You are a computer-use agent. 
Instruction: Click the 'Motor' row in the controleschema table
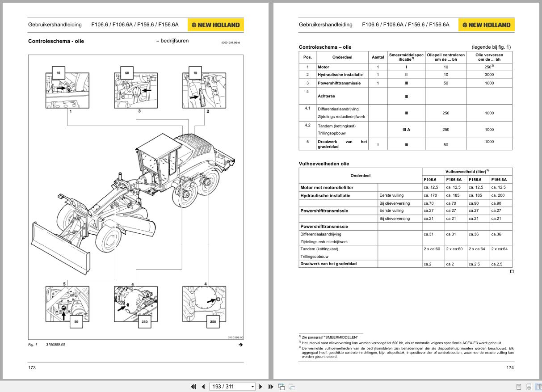coord(405,67)
